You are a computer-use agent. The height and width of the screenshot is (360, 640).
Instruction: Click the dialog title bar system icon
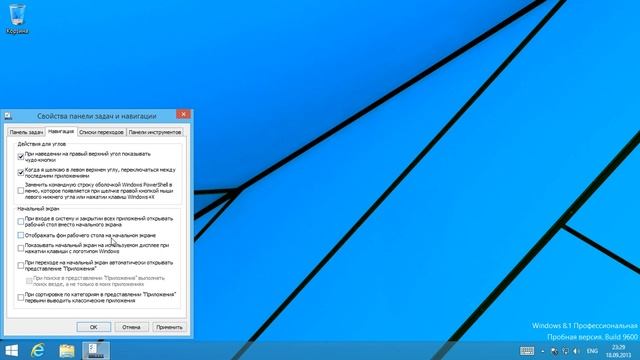pyautogui.click(x=8, y=116)
